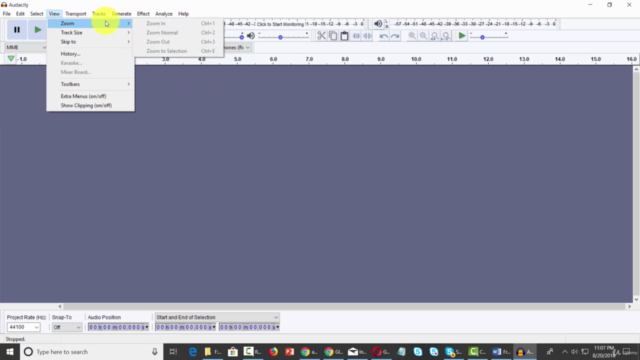This screenshot has width=640, height=360.
Task: Open Microsoft Edge from taskbar
Action: pos(193,351)
